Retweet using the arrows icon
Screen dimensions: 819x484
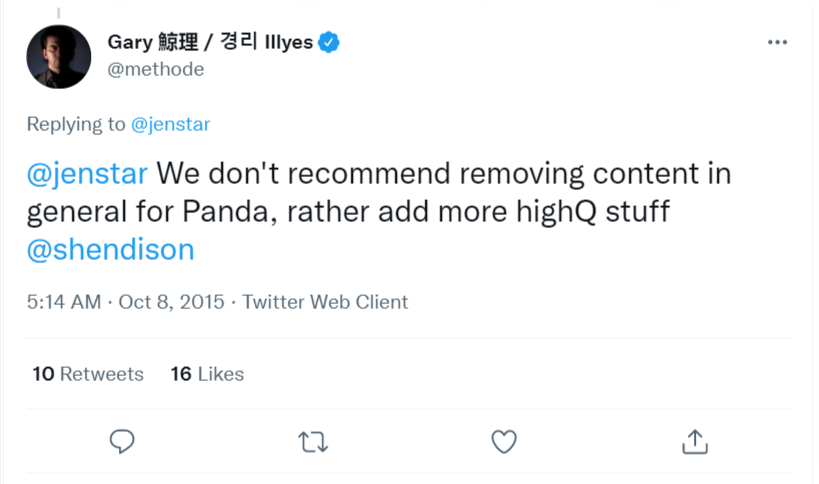click(x=313, y=441)
